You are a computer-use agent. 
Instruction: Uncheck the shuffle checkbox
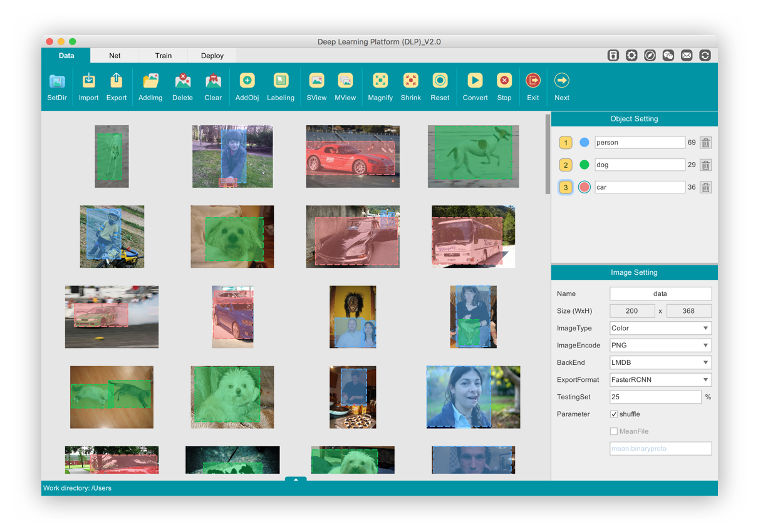coord(614,414)
